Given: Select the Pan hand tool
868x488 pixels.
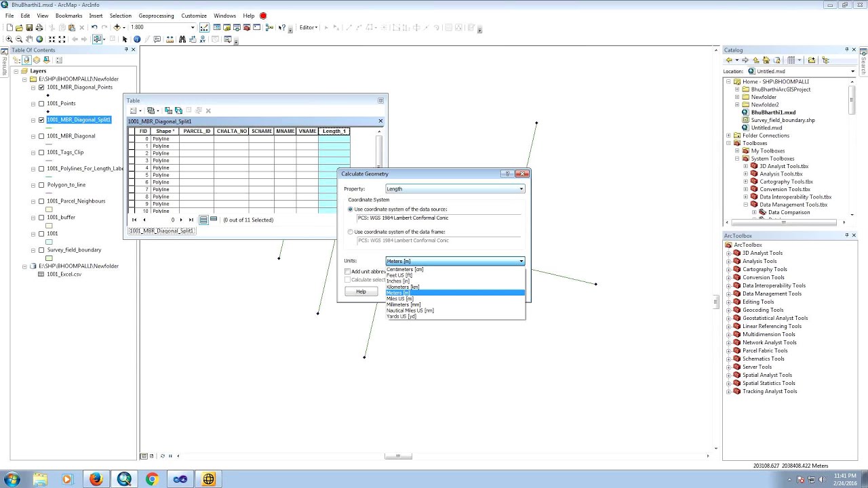Looking at the screenshot, I should [x=29, y=39].
